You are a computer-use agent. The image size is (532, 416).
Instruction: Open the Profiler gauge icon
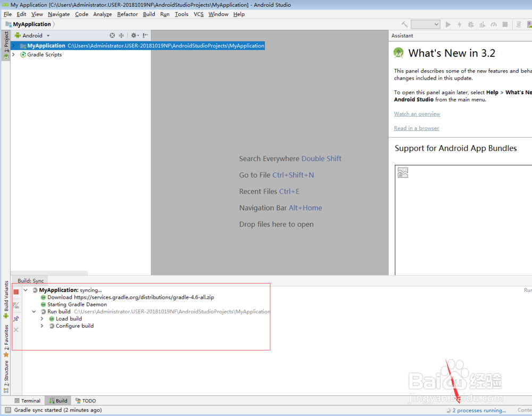point(494,24)
